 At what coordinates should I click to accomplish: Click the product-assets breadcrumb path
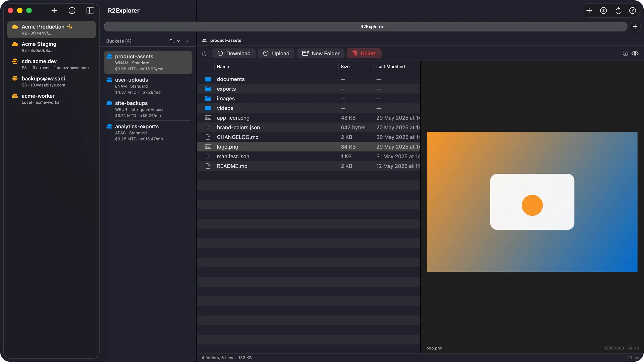point(225,40)
